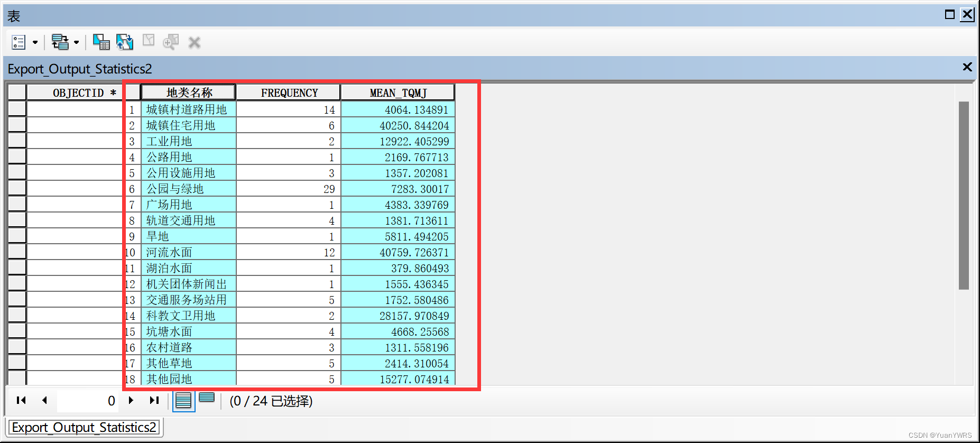Click the cell 河流水面
The height and width of the screenshot is (443, 980).
(x=188, y=252)
